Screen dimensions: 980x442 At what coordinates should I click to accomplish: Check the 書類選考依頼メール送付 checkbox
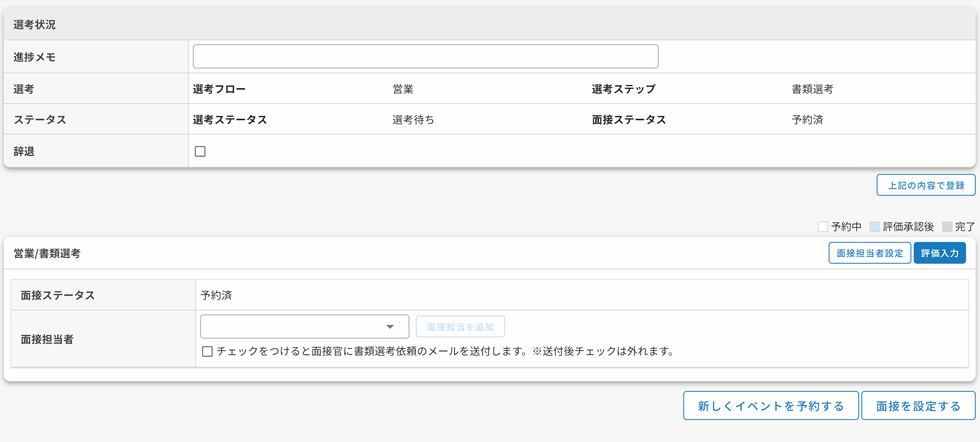(x=207, y=351)
